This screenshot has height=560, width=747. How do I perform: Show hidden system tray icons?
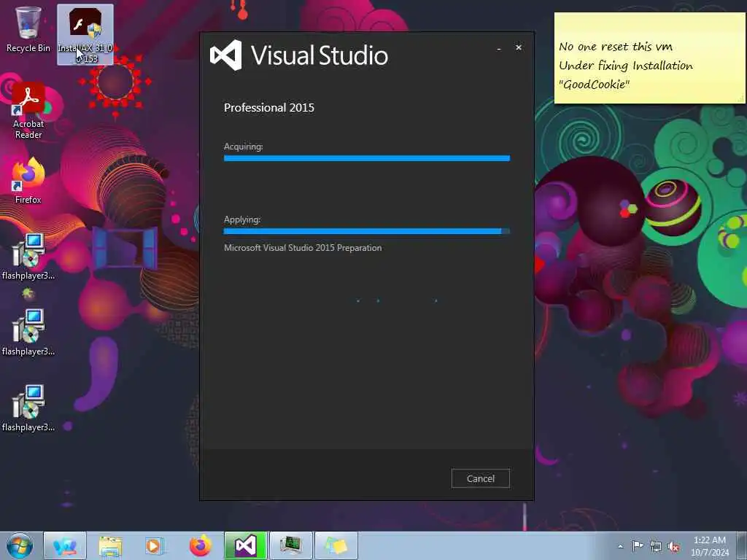click(620, 546)
